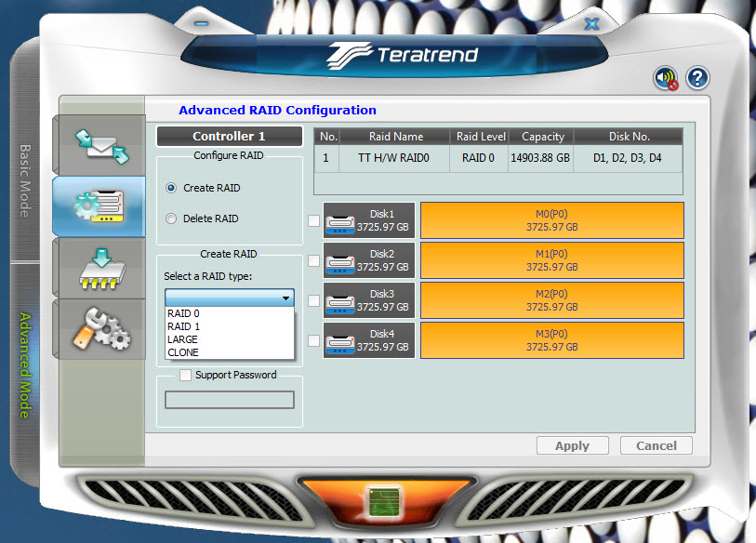Click the RAID 0 level cell in table

478,158
